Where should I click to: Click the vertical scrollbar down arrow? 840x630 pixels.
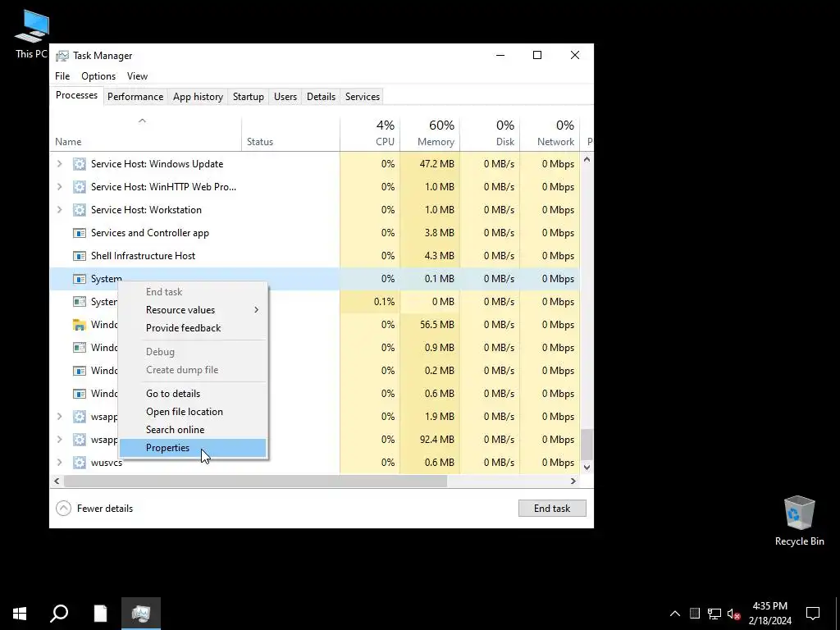[587, 467]
